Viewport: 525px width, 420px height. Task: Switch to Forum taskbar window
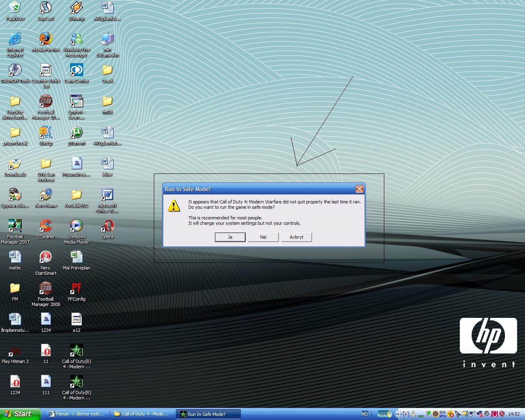[x=77, y=414]
